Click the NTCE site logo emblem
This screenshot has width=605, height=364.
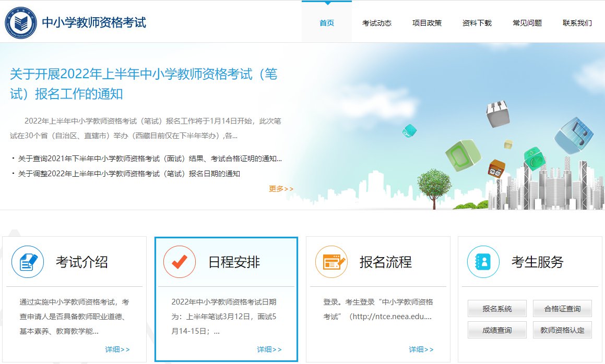tap(21, 22)
